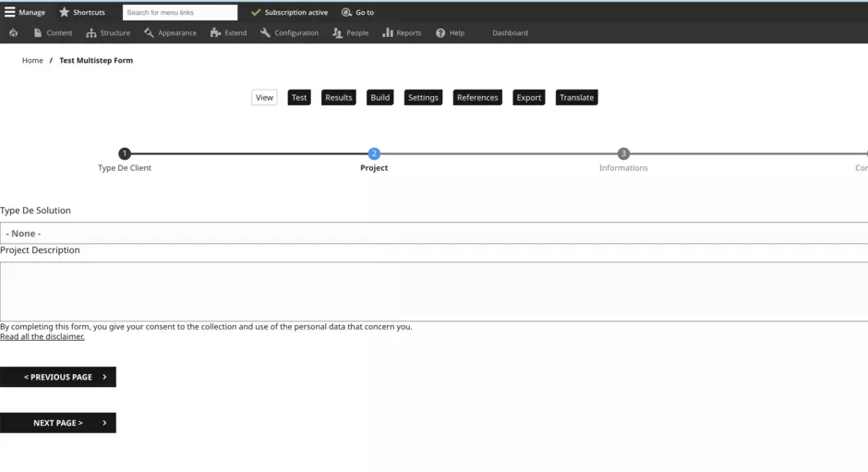The image size is (868, 472).
Task: Open the Structure menu label
Action: (115, 32)
